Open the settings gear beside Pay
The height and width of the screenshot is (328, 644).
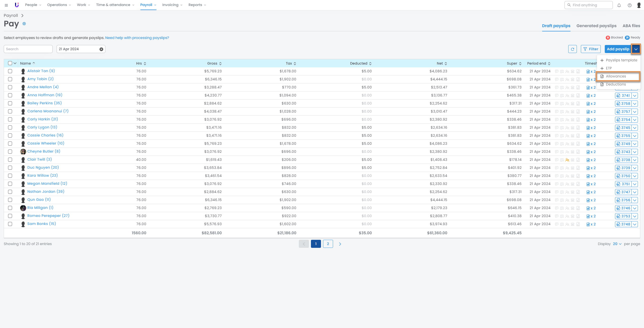click(x=24, y=24)
